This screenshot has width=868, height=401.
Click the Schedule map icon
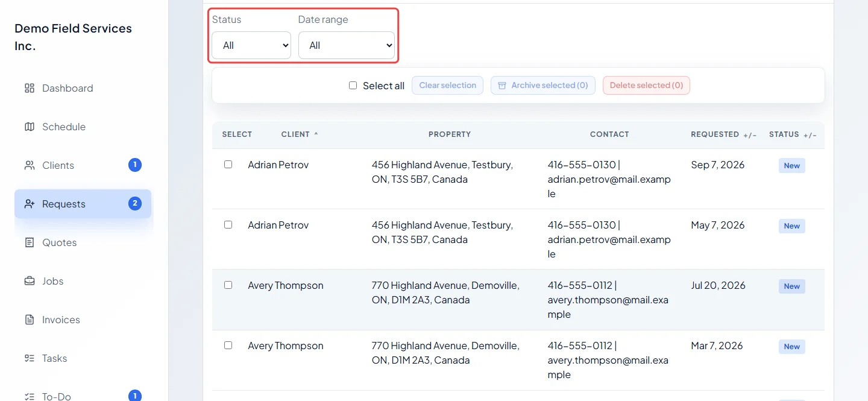tap(29, 127)
